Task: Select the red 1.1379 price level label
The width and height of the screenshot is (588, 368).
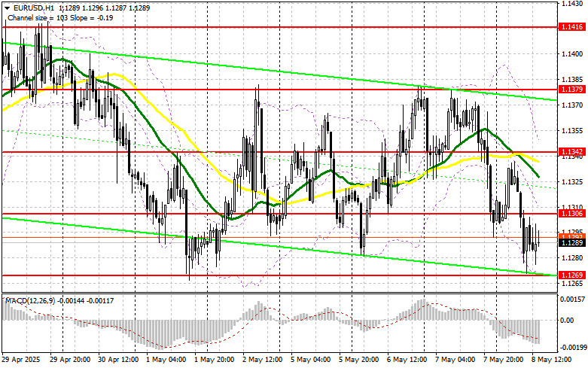Action: click(571, 90)
